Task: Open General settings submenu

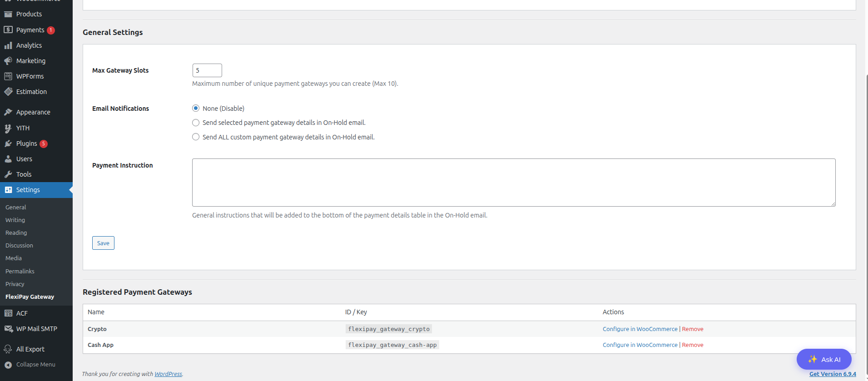Action: (16, 207)
